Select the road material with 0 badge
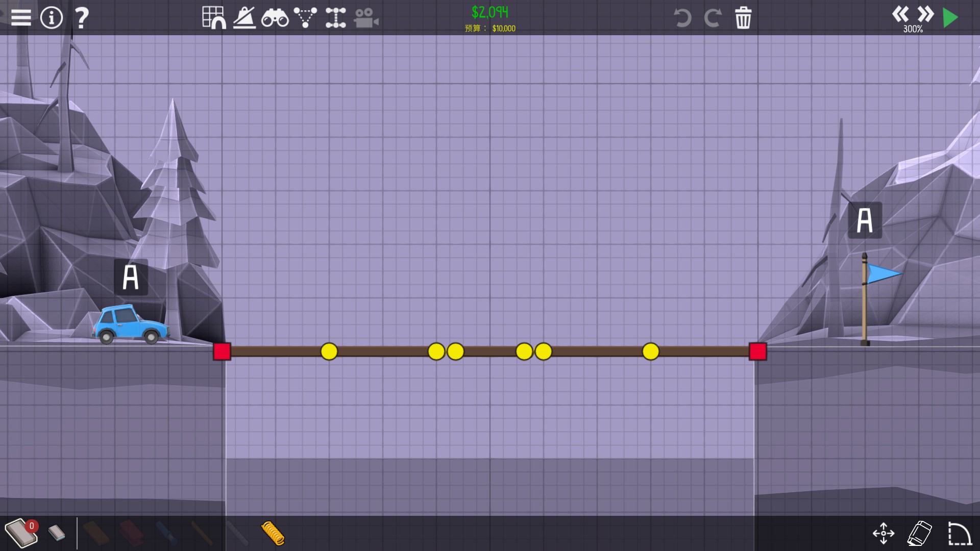The height and width of the screenshot is (551, 980). tap(20, 533)
